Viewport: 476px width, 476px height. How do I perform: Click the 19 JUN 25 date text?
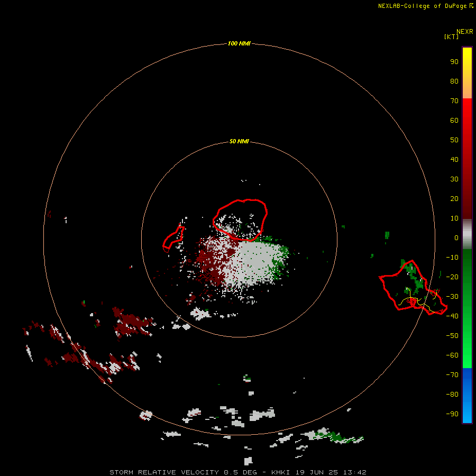click(317, 472)
